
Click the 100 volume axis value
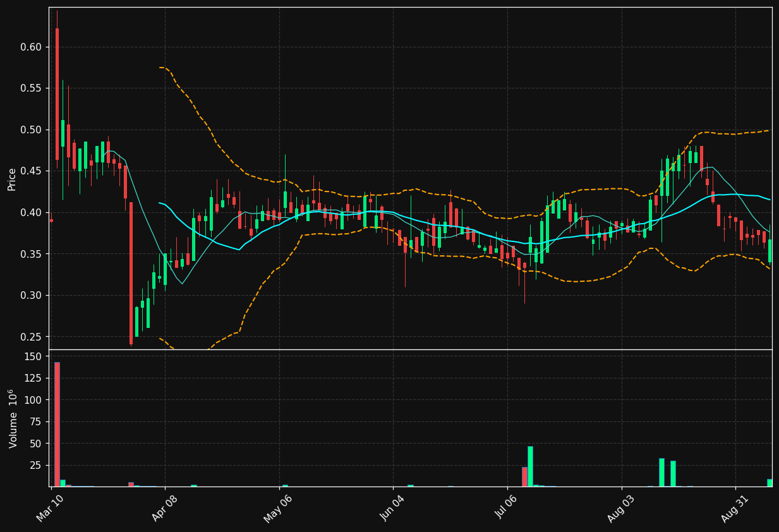pyautogui.click(x=34, y=400)
